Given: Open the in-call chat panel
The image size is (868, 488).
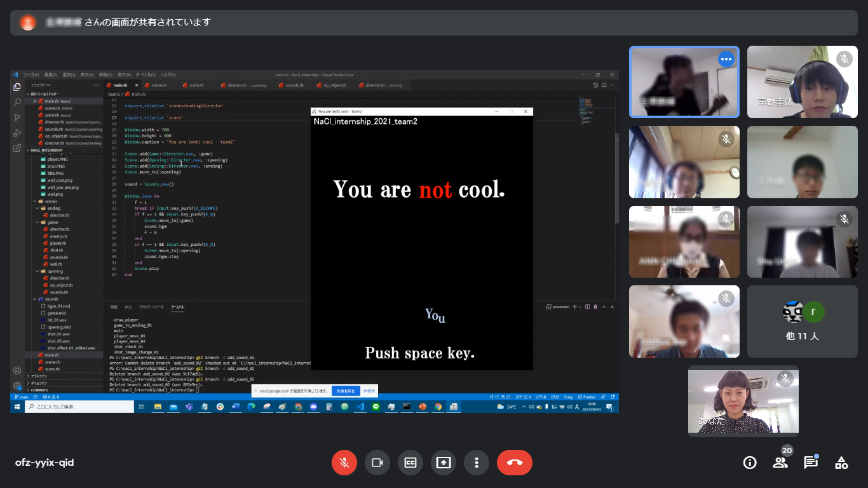Looking at the screenshot, I should 811,463.
